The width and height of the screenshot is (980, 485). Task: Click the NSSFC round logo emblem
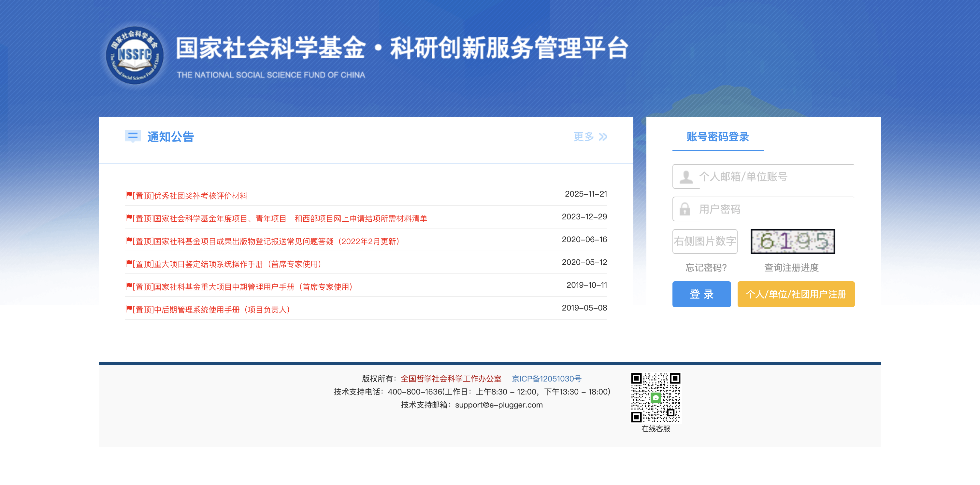click(135, 55)
